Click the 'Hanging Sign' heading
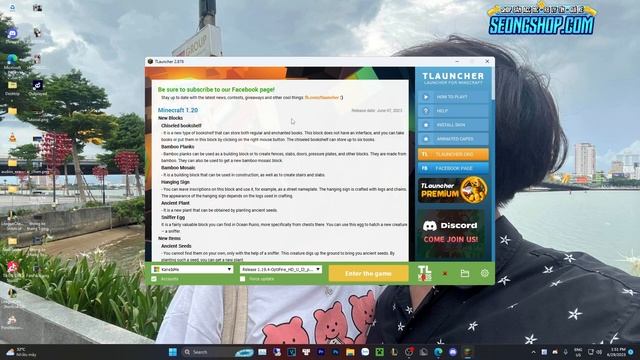This screenshot has width=640, height=360. pyautogui.click(x=176, y=182)
